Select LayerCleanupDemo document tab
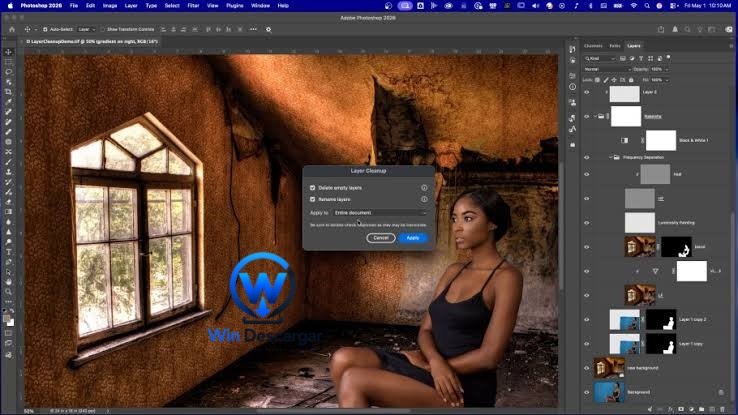Viewport: 738px width, 415px height. tap(91, 42)
